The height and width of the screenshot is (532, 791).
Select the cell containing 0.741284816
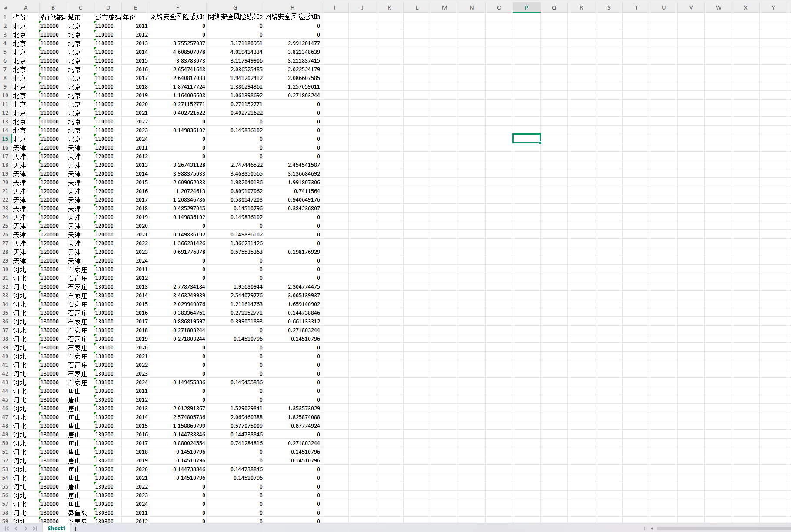coord(235,443)
